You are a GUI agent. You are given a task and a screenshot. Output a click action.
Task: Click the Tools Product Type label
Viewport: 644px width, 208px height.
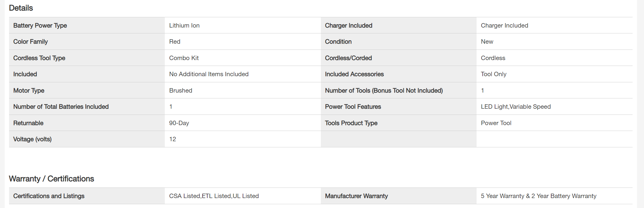tap(351, 123)
